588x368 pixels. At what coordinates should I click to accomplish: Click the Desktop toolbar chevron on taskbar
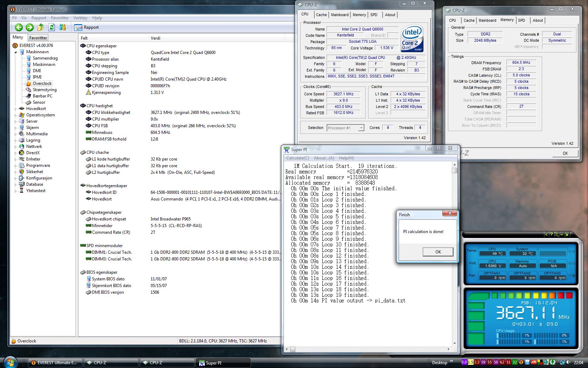click(x=451, y=361)
